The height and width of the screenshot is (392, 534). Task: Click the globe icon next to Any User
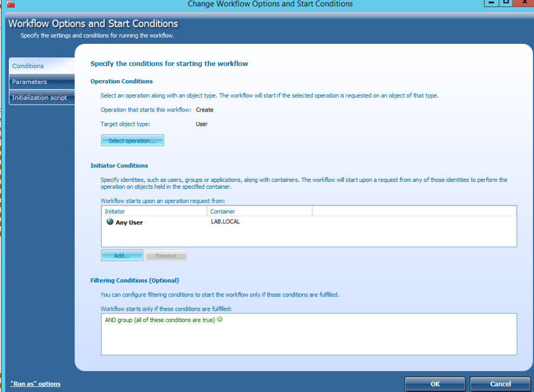pyautogui.click(x=109, y=222)
